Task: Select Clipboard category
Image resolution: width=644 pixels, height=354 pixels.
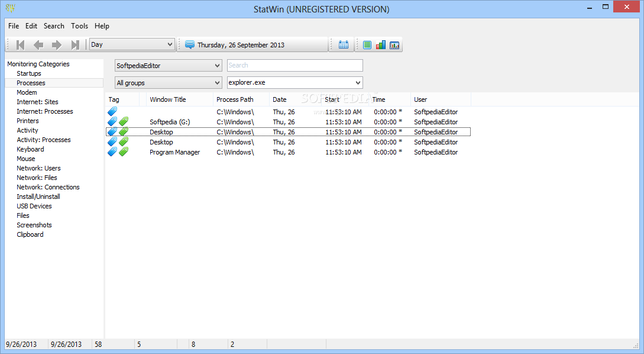Action: pos(30,234)
